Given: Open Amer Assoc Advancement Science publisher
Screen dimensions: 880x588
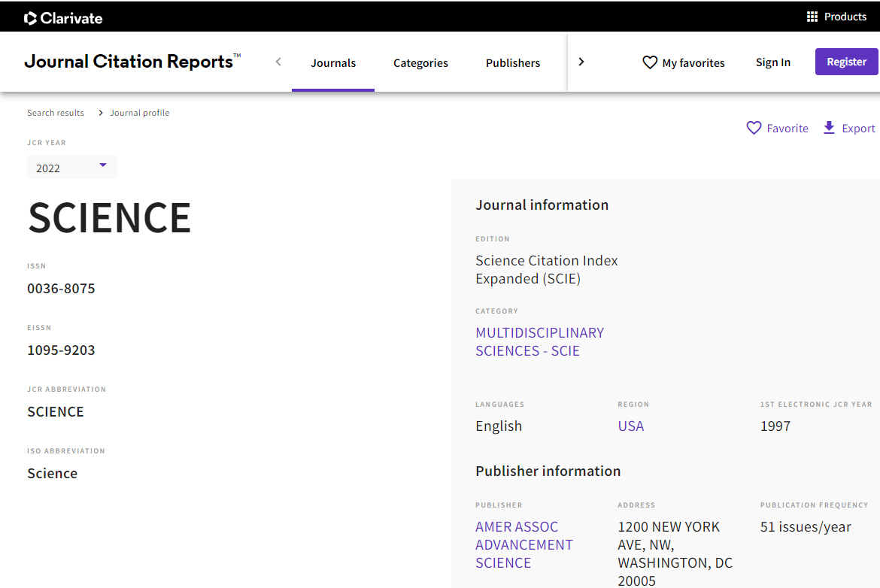Looking at the screenshot, I should (524, 545).
